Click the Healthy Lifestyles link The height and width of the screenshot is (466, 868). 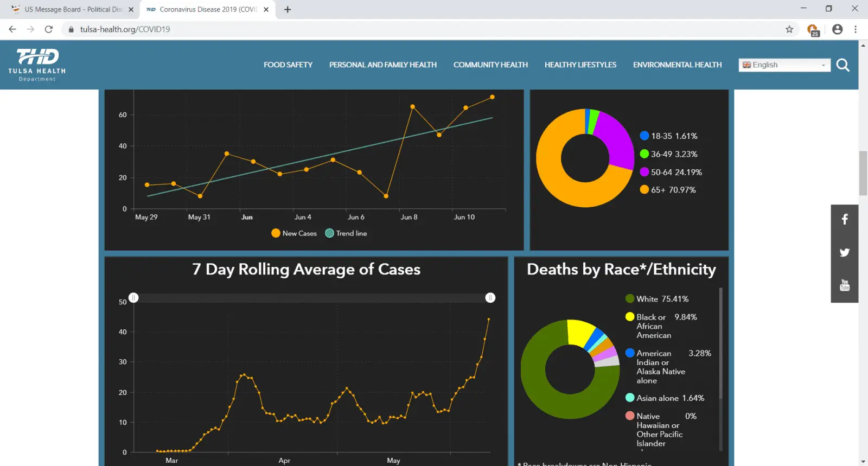pyautogui.click(x=580, y=65)
